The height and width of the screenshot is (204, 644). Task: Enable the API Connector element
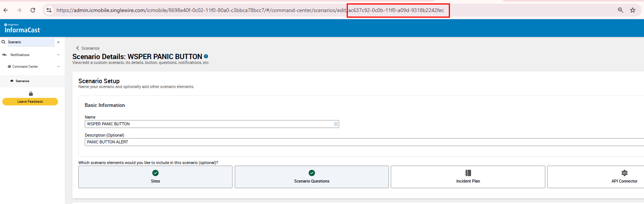(624, 177)
